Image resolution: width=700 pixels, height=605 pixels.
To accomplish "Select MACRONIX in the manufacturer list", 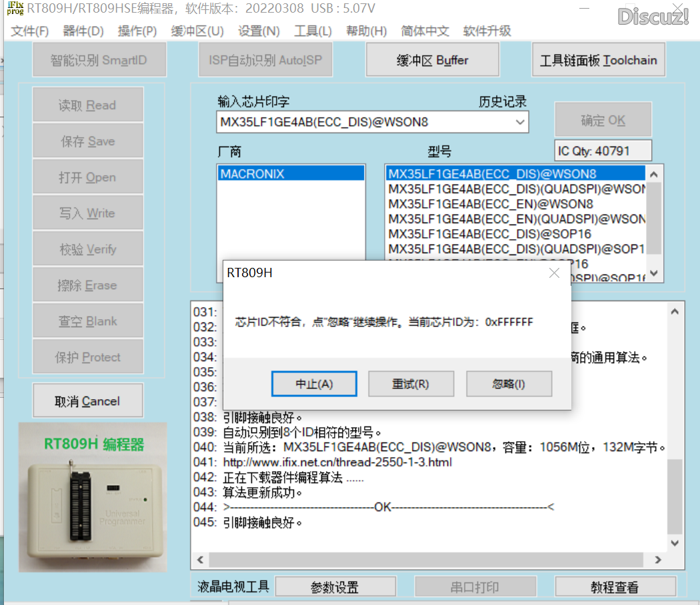I will (x=291, y=173).
